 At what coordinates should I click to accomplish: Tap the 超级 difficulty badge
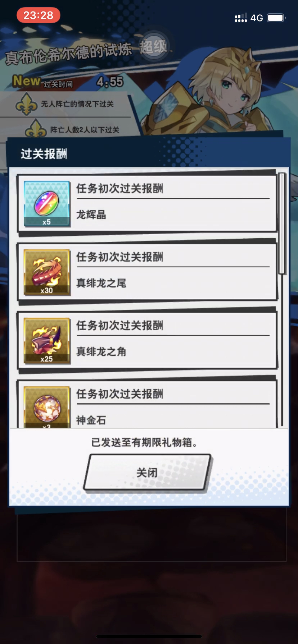tap(154, 47)
